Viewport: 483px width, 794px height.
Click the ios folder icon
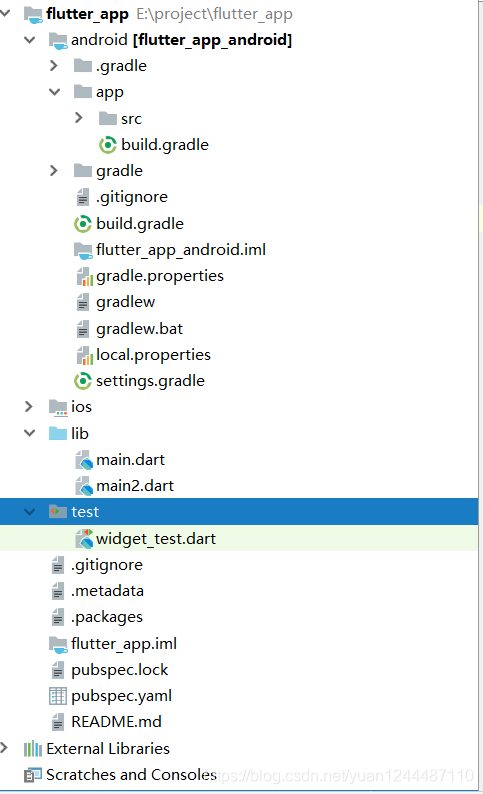58,408
